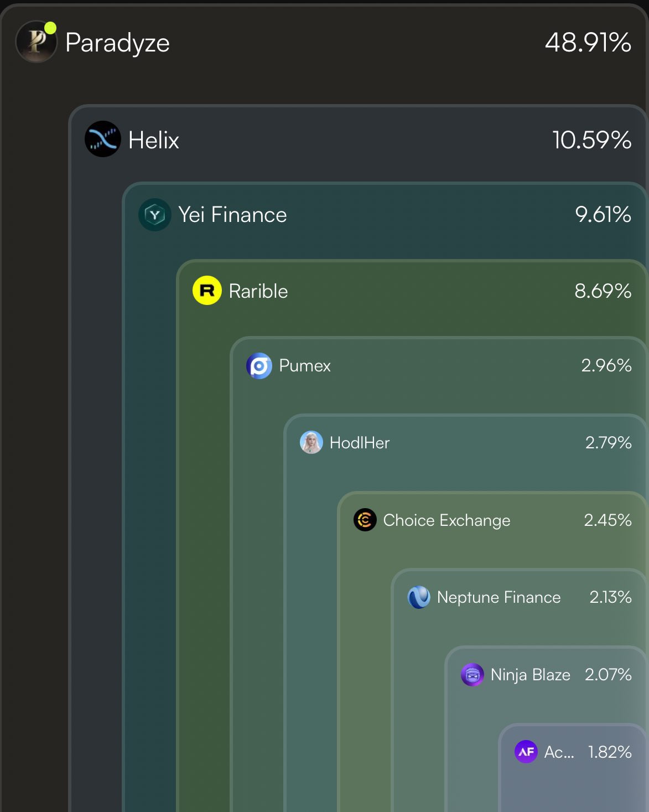Screen dimensions: 649x812
Task: Open the Helix project name
Action: pos(154,140)
